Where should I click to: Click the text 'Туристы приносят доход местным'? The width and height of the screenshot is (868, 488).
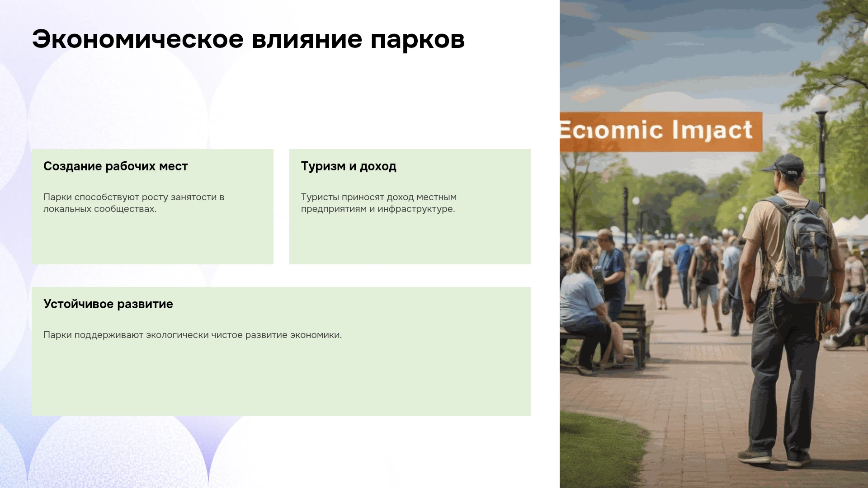tap(379, 197)
